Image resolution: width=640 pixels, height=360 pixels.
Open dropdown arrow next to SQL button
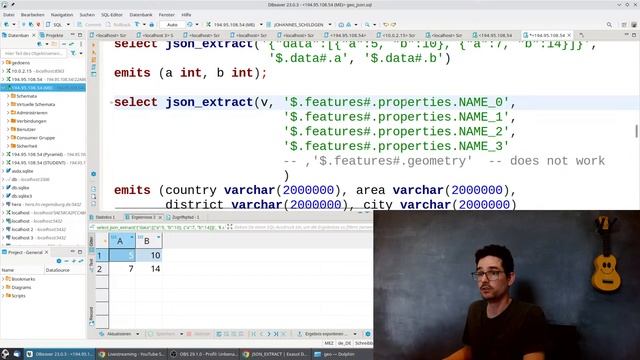68,24
